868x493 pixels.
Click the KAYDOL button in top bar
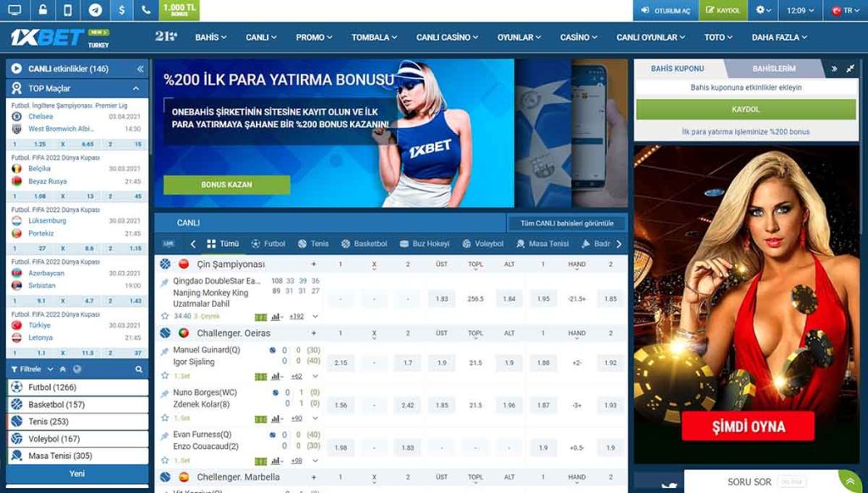(x=723, y=10)
